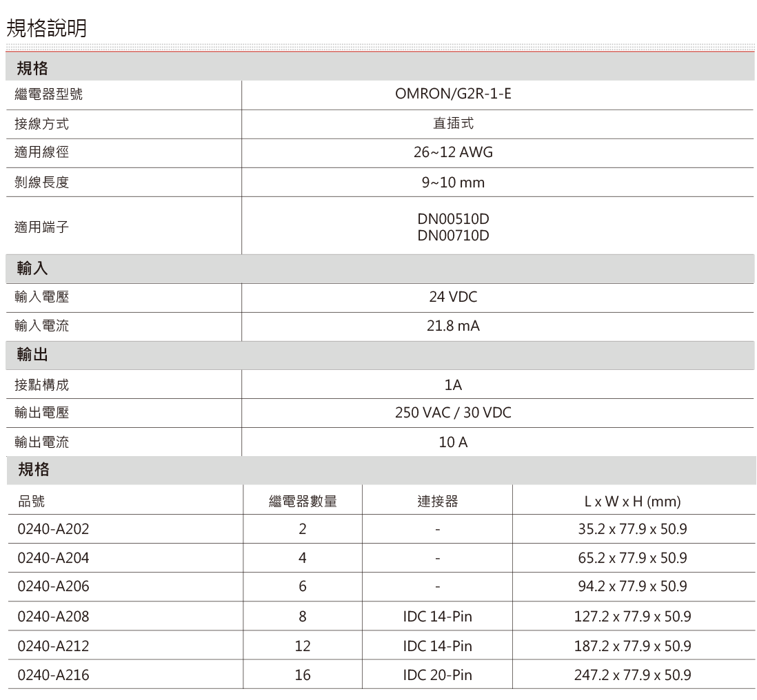Screen dimensions: 757x700
Task: Click the 1A contact value
Action: 453,384
